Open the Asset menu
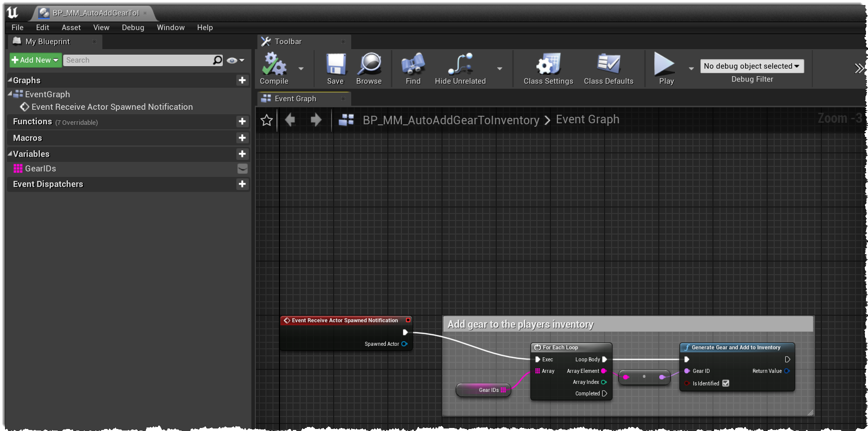 point(71,28)
